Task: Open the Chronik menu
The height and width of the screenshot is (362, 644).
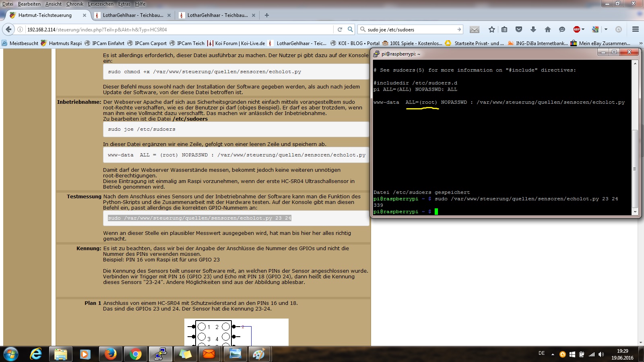Action: click(x=74, y=4)
